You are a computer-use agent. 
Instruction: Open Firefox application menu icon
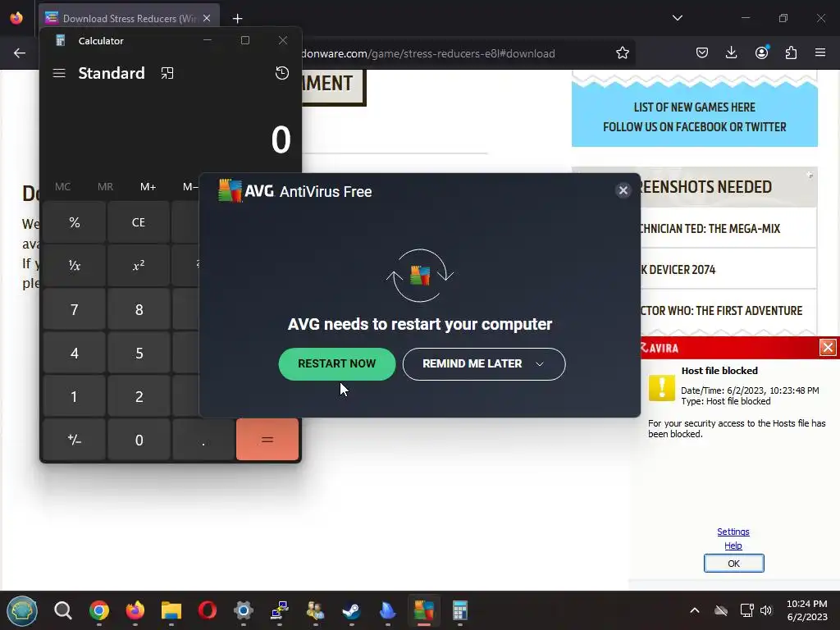[x=820, y=52]
